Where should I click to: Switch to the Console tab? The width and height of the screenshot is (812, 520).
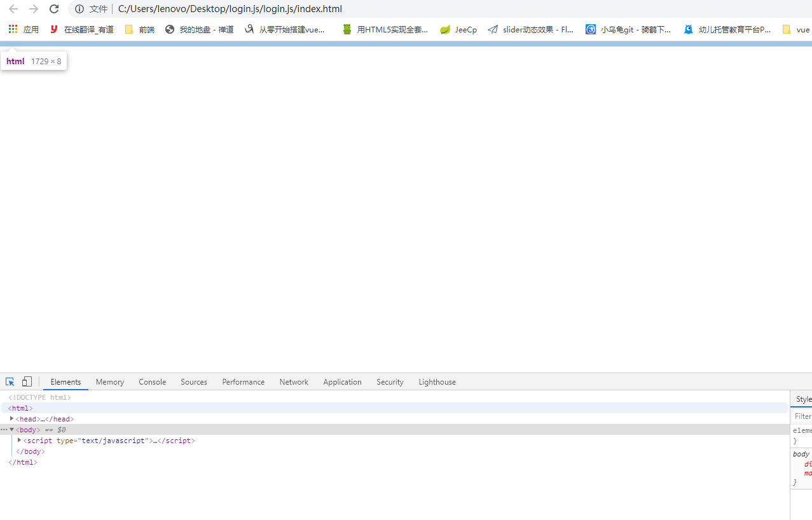153,382
